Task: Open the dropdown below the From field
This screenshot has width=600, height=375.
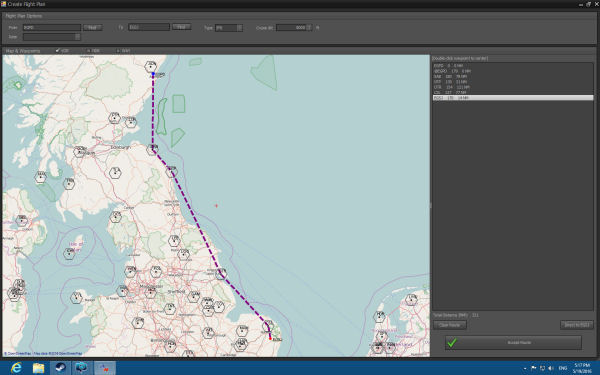Action: point(52,37)
